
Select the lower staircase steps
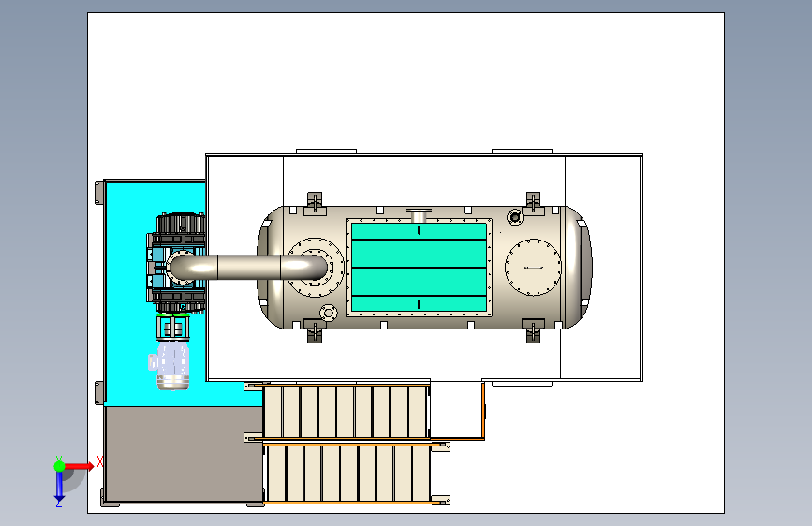point(347,474)
